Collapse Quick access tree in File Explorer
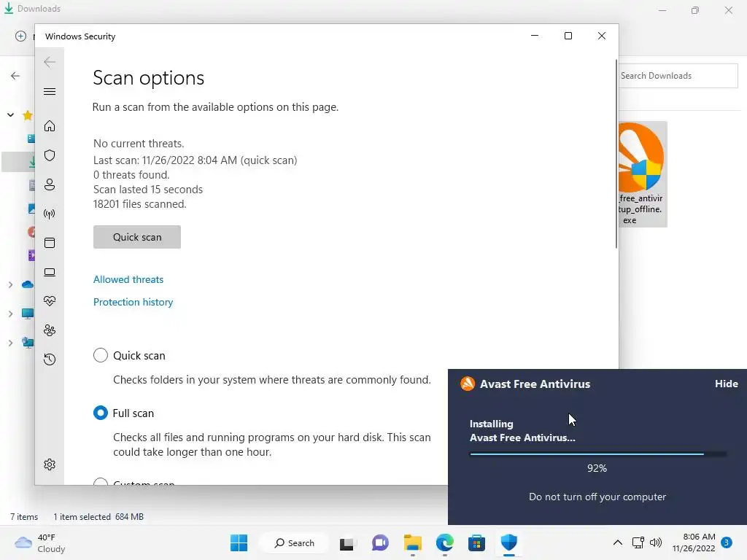The width and height of the screenshot is (747, 560). pos(10,114)
